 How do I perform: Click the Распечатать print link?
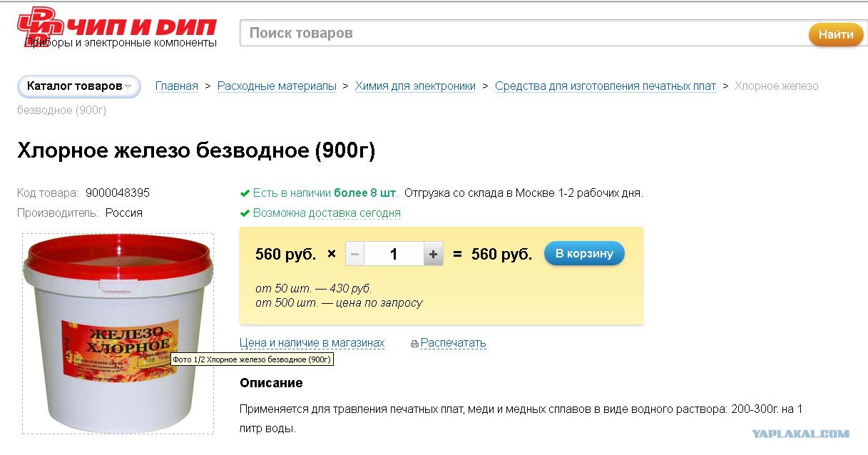coord(453,343)
